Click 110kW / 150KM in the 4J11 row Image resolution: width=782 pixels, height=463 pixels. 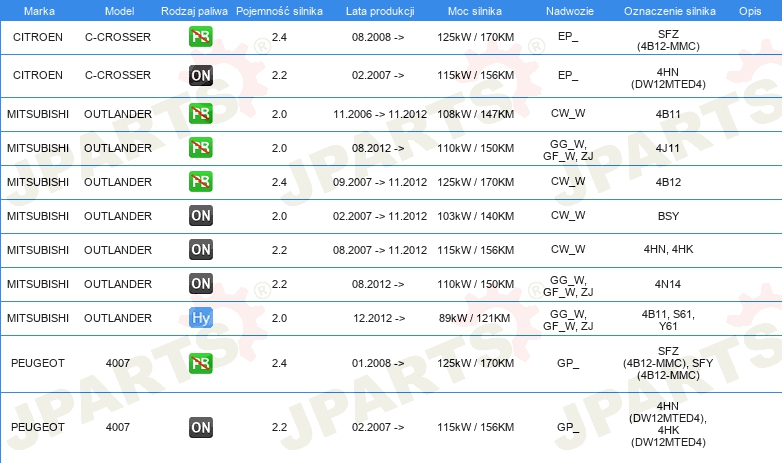[475, 148]
